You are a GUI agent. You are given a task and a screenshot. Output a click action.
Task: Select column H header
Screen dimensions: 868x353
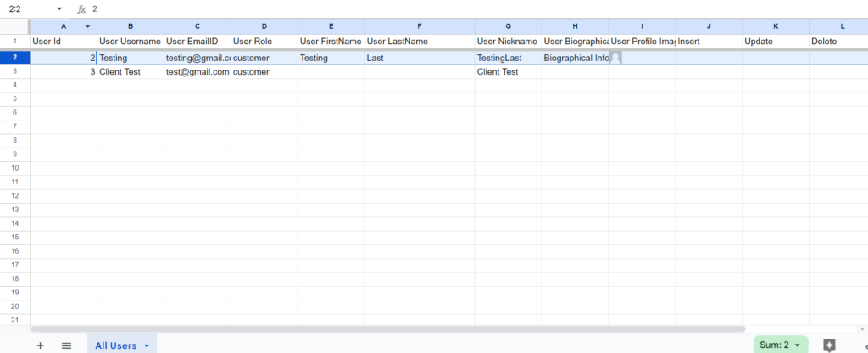575,26
